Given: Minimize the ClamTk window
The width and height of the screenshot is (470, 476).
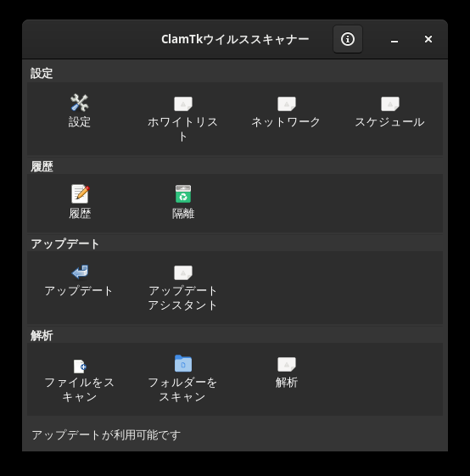Looking at the screenshot, I should tap(394, 40).
